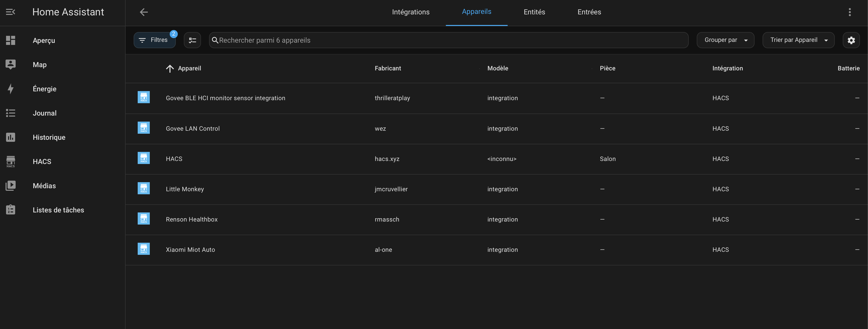The image size is (868, 329).
Task: Open the Govee BLE HCI monitor sensor integration device
Action: point(225,98)
